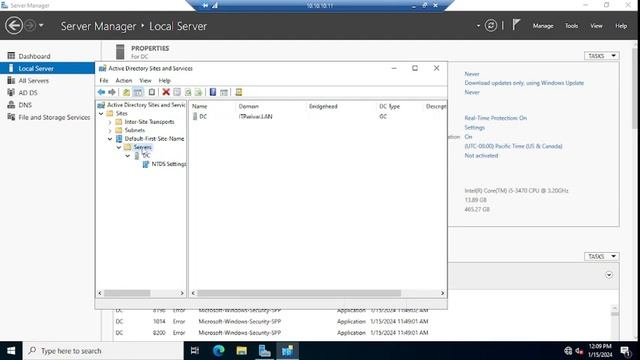This screenshot has height=360, width=640.
Task: Click the Windows Start button
Action: click(x=11, y=351)
